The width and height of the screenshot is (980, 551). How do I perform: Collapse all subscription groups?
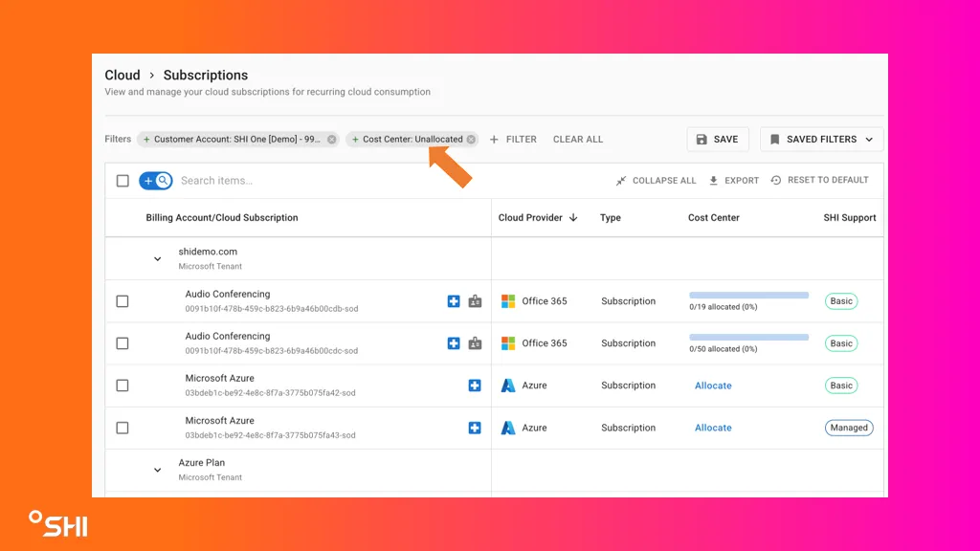point(656,181)
